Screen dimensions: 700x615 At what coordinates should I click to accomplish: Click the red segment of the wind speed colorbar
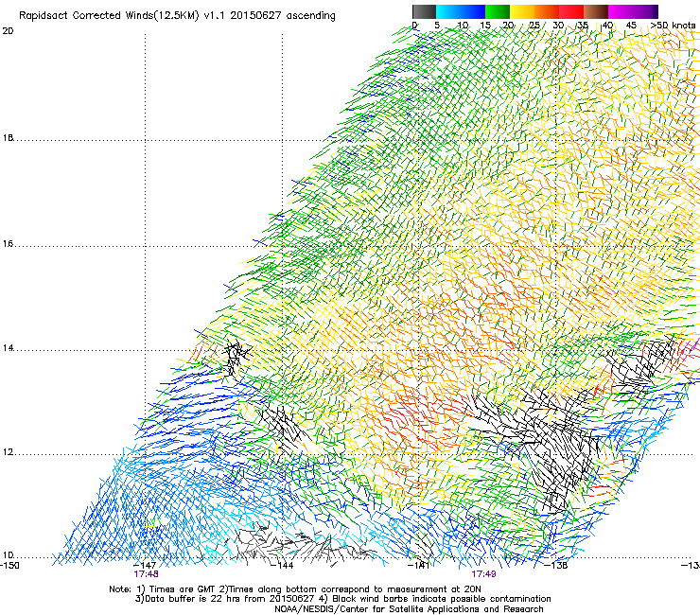click(571, 11)
